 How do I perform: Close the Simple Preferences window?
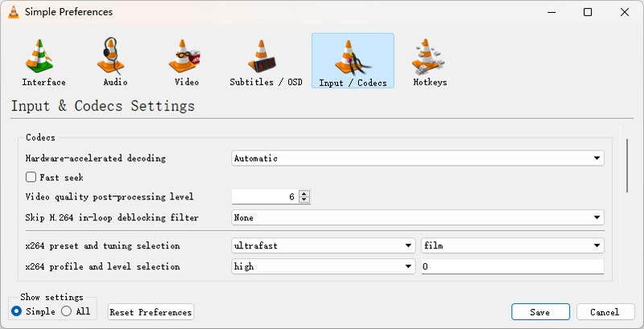pyautogui.click(x=625, y=12)
